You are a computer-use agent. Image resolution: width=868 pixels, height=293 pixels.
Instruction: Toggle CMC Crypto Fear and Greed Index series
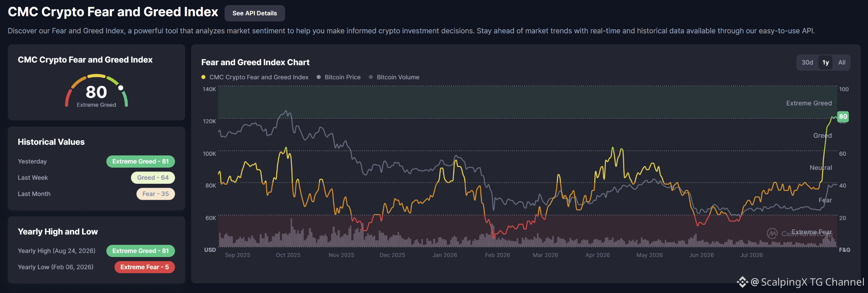pos(255,77)
